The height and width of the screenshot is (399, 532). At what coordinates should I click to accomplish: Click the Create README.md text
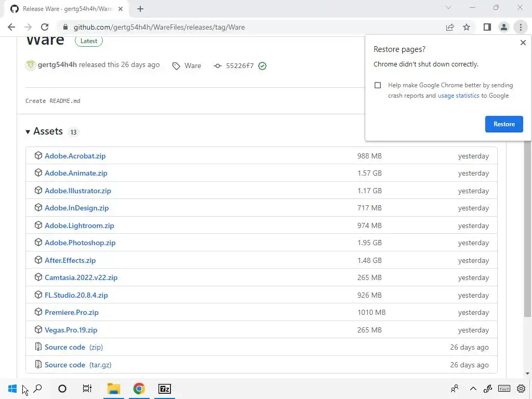click(53, 101)
